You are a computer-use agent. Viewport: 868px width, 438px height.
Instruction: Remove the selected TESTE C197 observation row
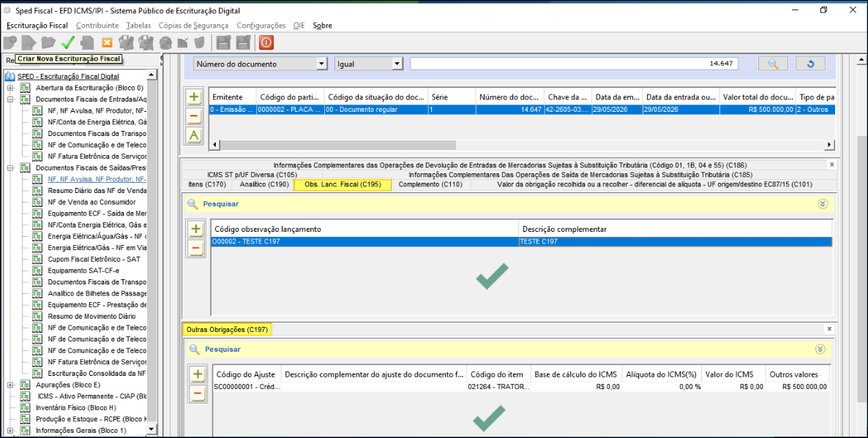(195, 249)
